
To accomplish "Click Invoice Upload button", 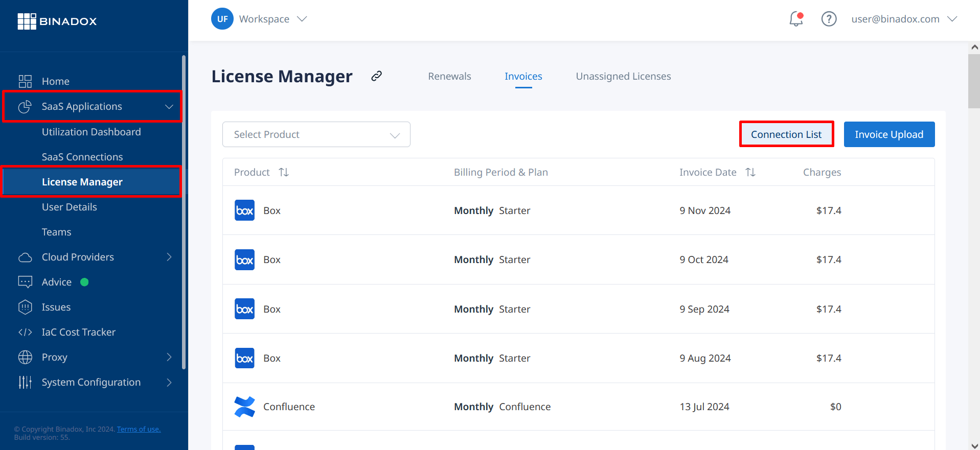I will (889, 134).
